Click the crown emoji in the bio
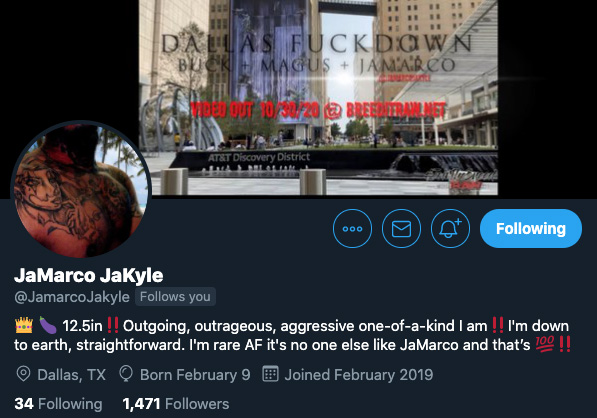Image resolution: width=597 pixels, height=418 pixels. coord(24,325)
